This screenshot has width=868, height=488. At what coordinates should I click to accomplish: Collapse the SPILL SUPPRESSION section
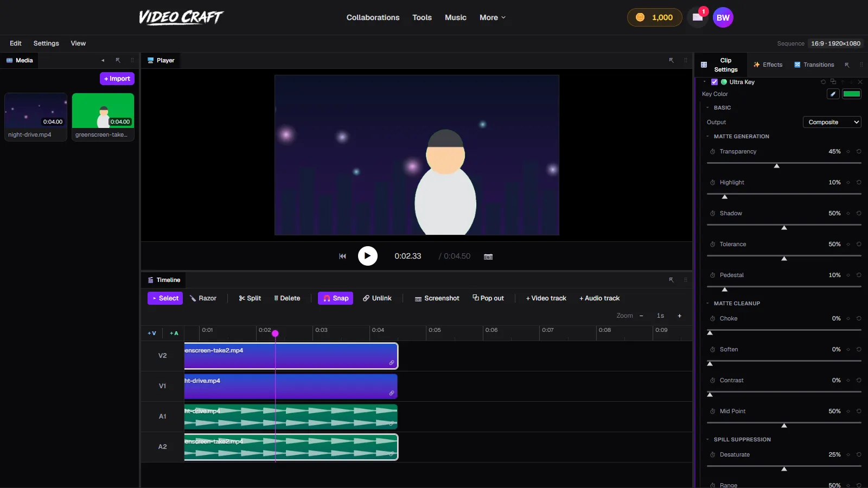coord(708,440)
